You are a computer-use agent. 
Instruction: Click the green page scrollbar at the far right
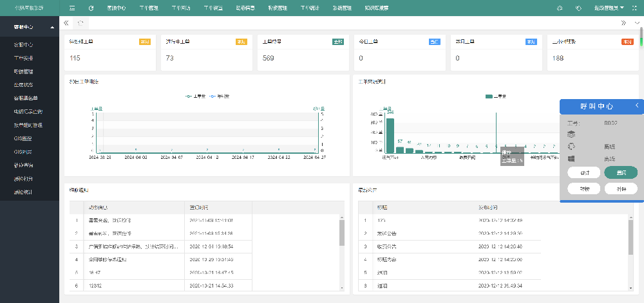(x=641, y=42)
